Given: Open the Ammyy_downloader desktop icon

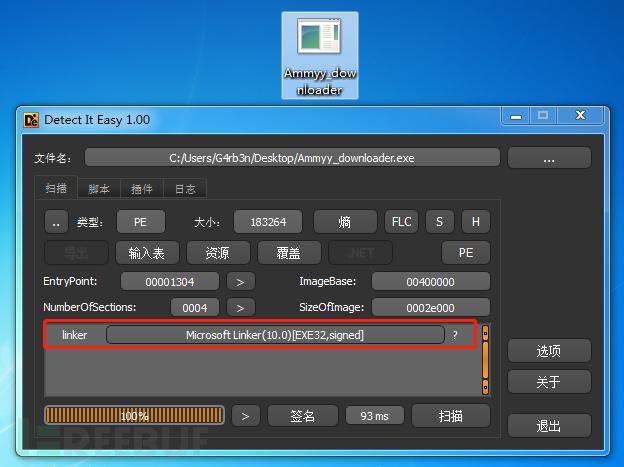Looking at the screenshot, I should point(320,56).
